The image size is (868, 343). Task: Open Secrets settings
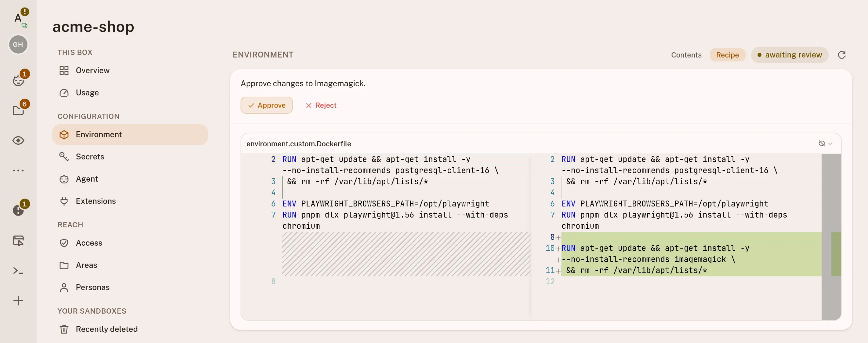coord(130,157)
